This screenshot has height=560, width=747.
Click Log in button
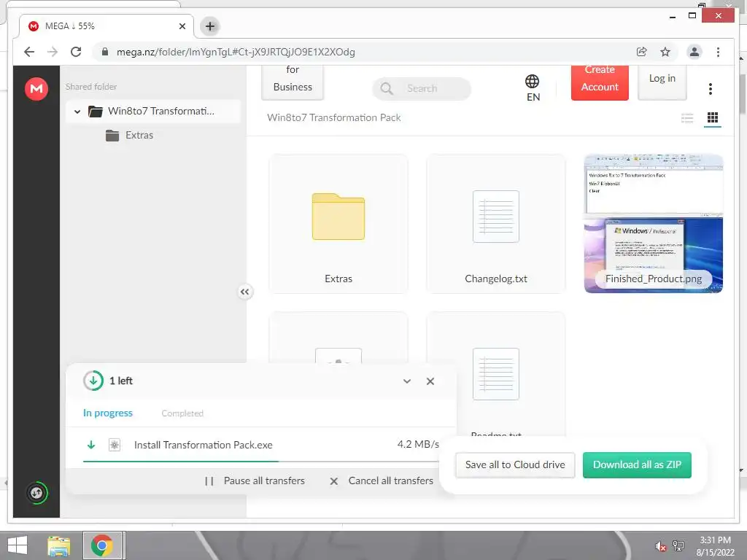662,82
